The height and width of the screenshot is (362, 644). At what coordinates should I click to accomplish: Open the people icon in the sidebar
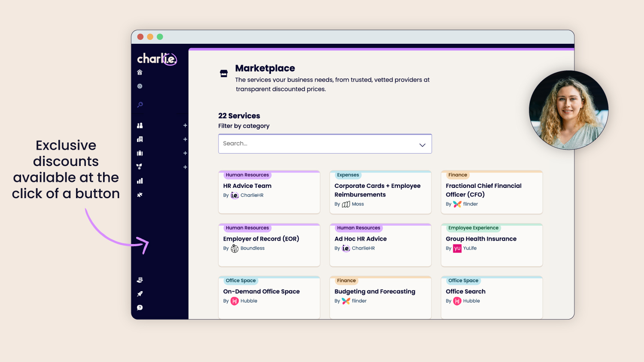coord(140,126)
